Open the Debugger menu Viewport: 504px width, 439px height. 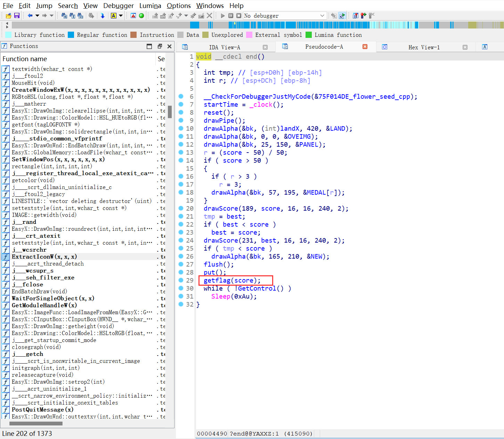tap(119, 6)
